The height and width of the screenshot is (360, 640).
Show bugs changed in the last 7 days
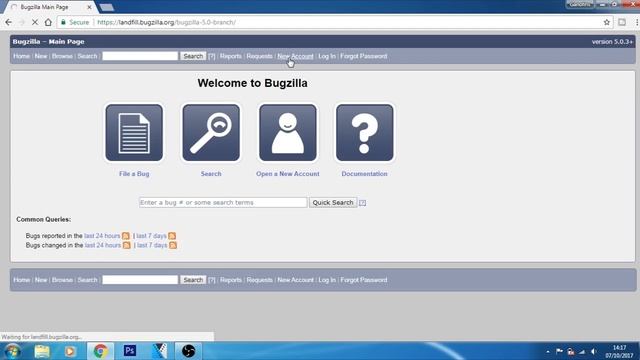152,245
